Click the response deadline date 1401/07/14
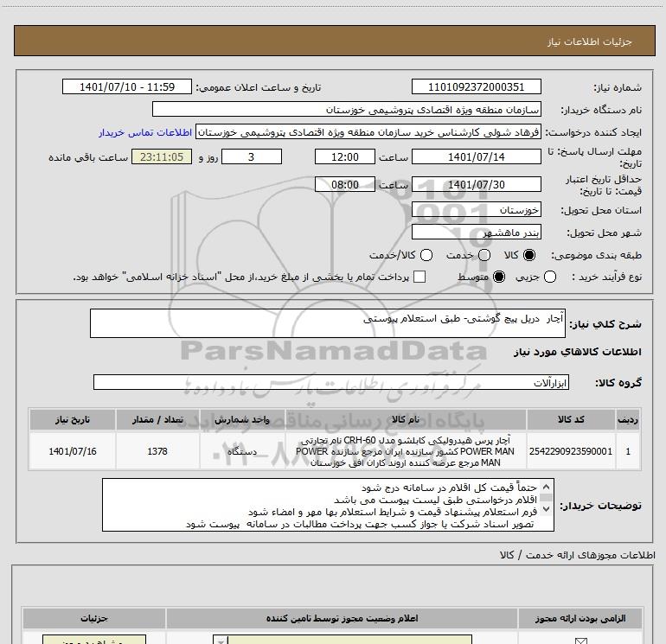666x644 pixels. [x=476, y=157]
